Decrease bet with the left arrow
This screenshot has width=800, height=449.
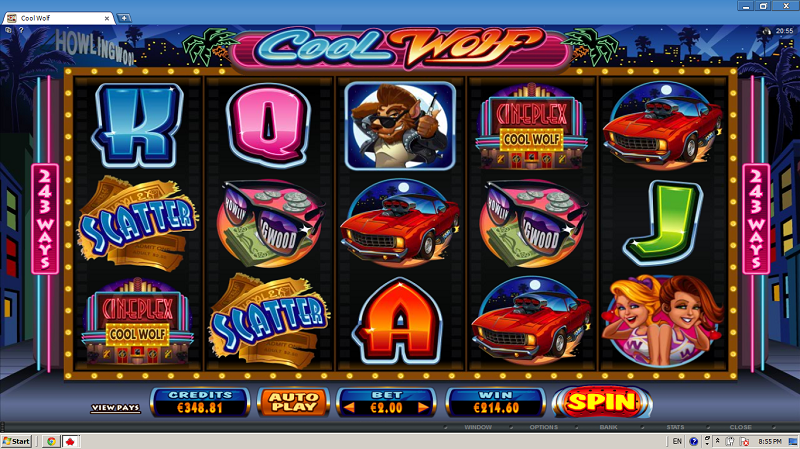349,408
